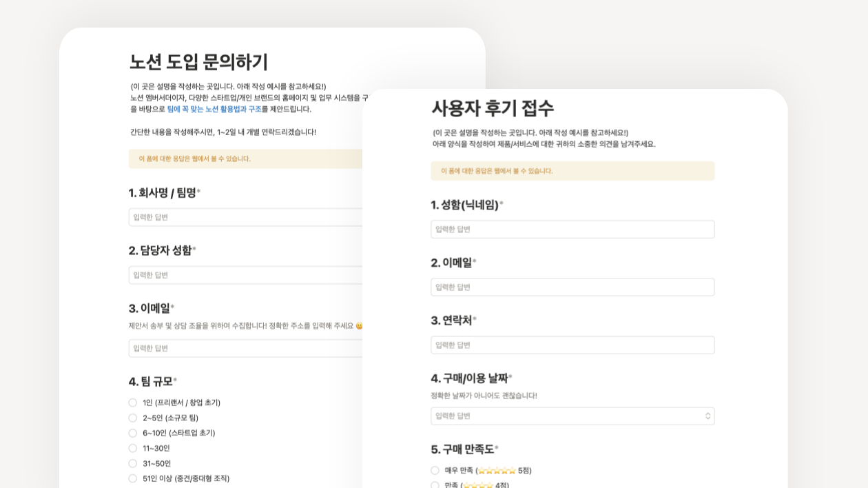Choose the 만족 4점 satisfaction option
Screen dimensions: 868x488
coord(435,485)
